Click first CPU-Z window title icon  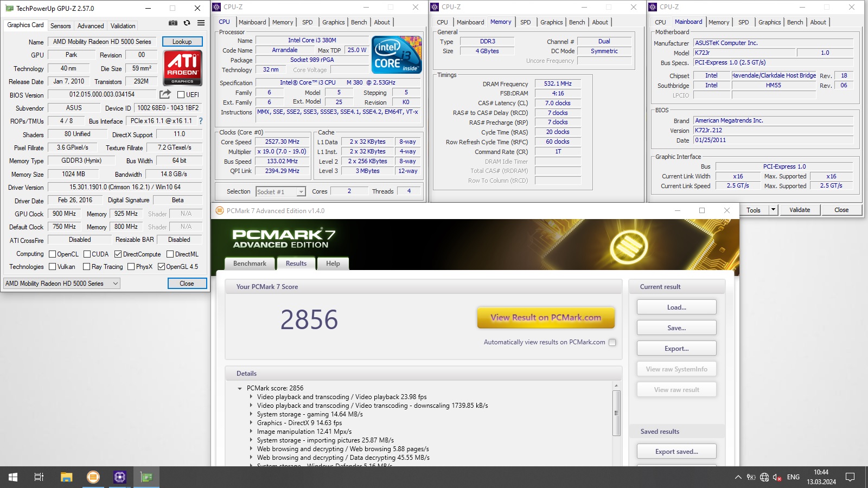tap(216, 7)
